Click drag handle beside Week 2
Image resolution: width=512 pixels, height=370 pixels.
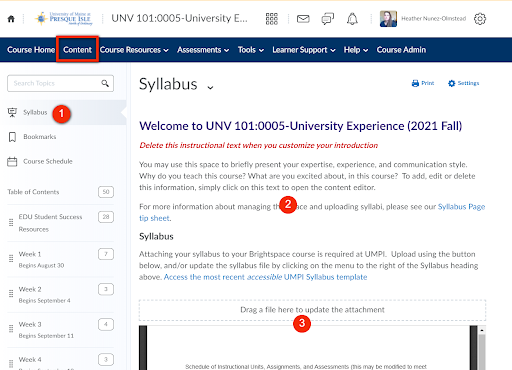point(11,293)
